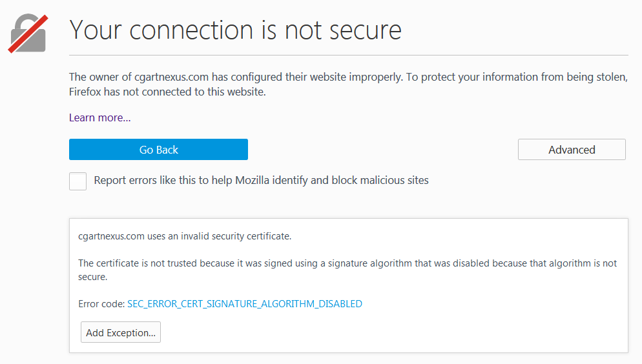
Task: Click the SEC_ERROR_CERT_SIGNATURE_ALGORITHM_DISABLED error code link
Action: [245, 303]
